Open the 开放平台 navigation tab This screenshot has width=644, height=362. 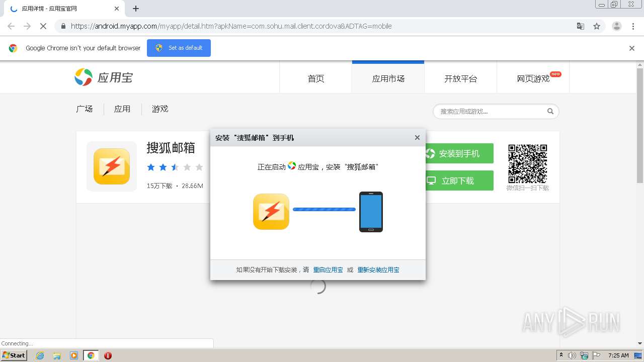(x=460, y=78)
